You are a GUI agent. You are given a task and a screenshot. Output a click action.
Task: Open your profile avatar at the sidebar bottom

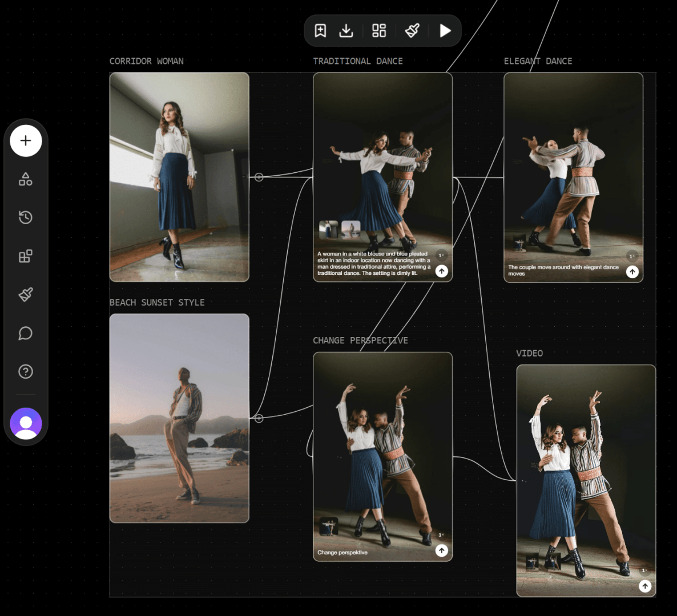click(26, 424)
